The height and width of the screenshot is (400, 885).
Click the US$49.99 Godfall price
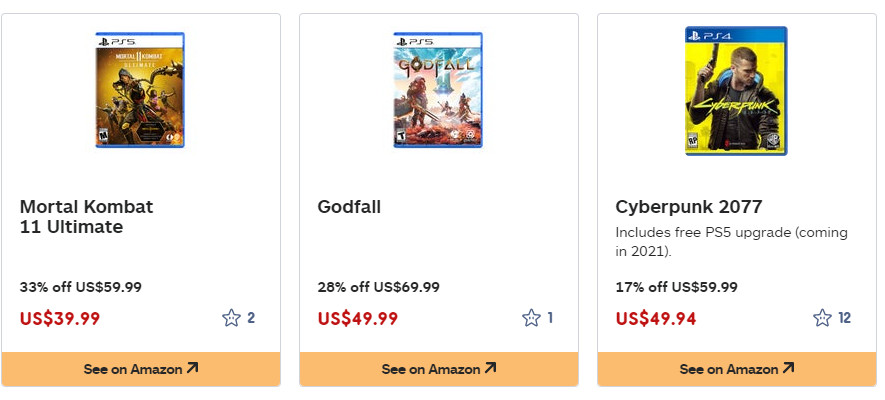(358, 319)
